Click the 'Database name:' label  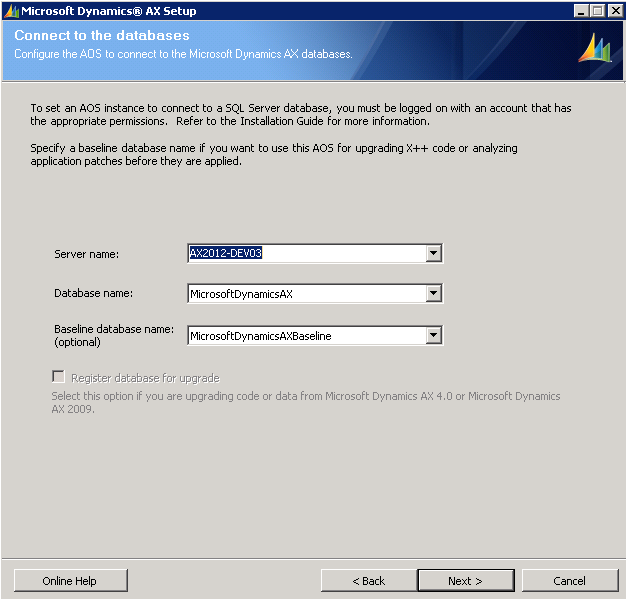click(93, 293)
